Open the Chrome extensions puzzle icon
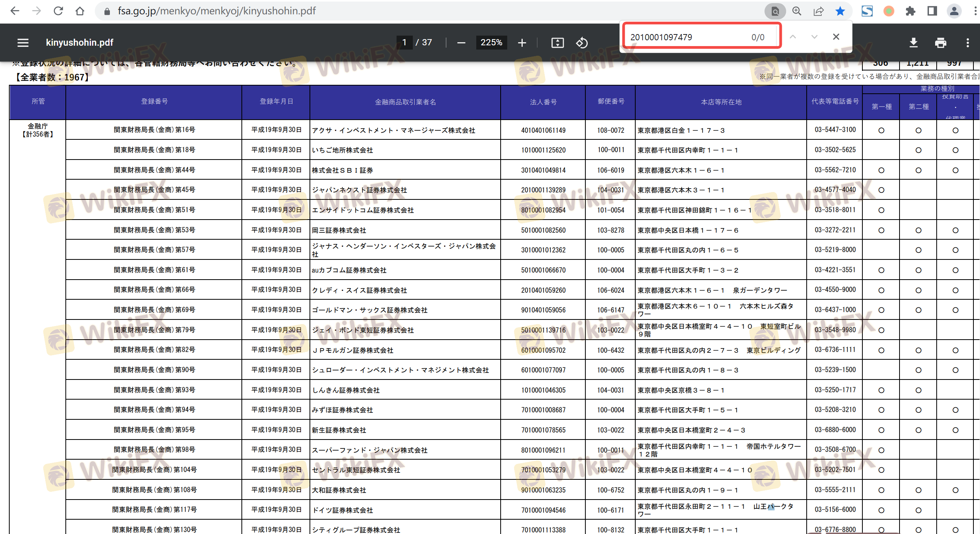 (910, 11)
